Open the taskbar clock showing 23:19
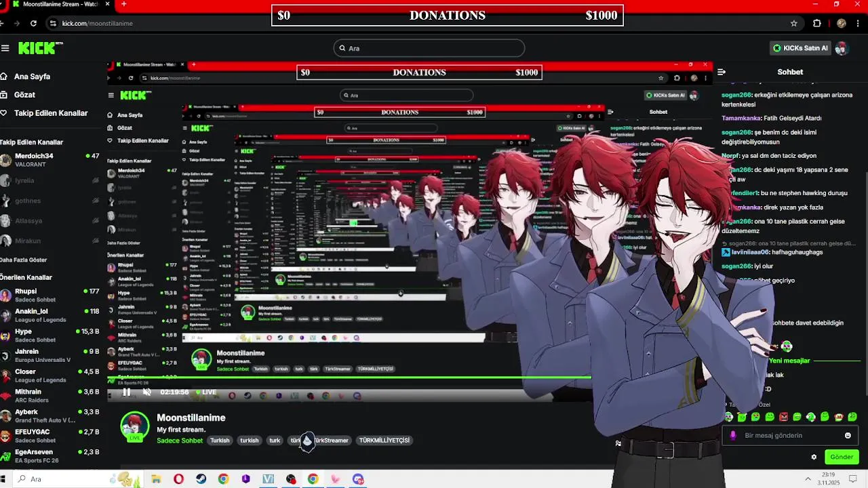Image resolution: width=868 pixels, height=488 pixels. [830, 479]
